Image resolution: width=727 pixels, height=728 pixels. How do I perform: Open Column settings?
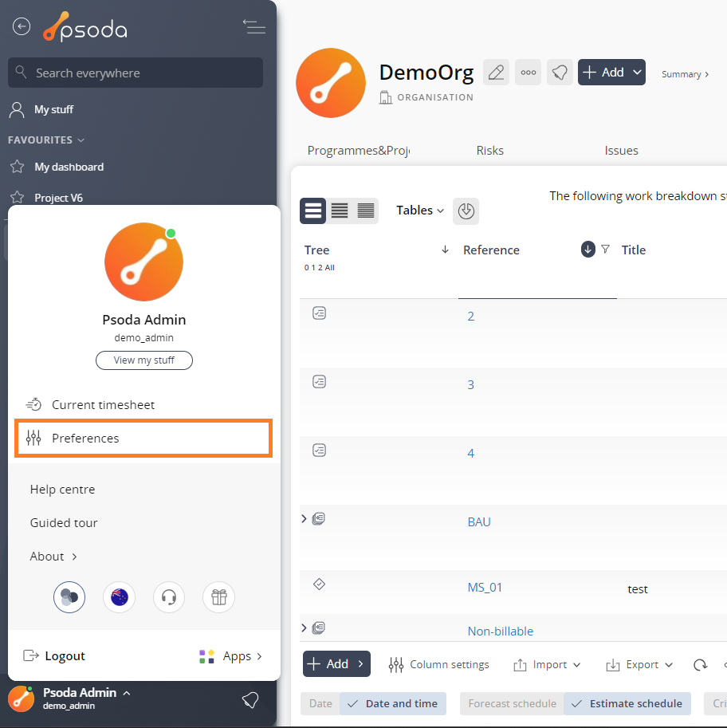pos(438,665)
